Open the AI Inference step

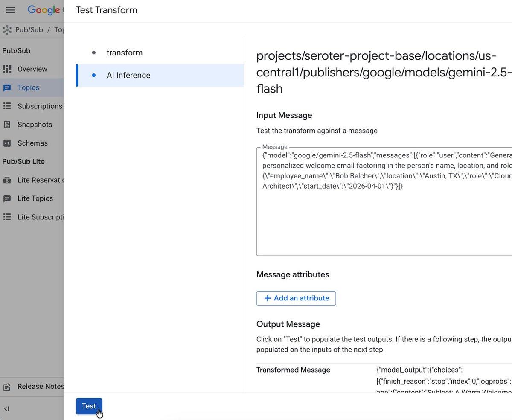tap(128, 75)
